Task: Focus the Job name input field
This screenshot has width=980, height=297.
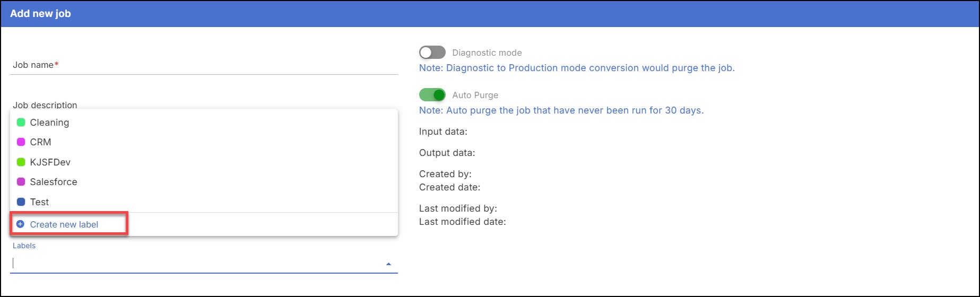Action: tap(204, 65)
